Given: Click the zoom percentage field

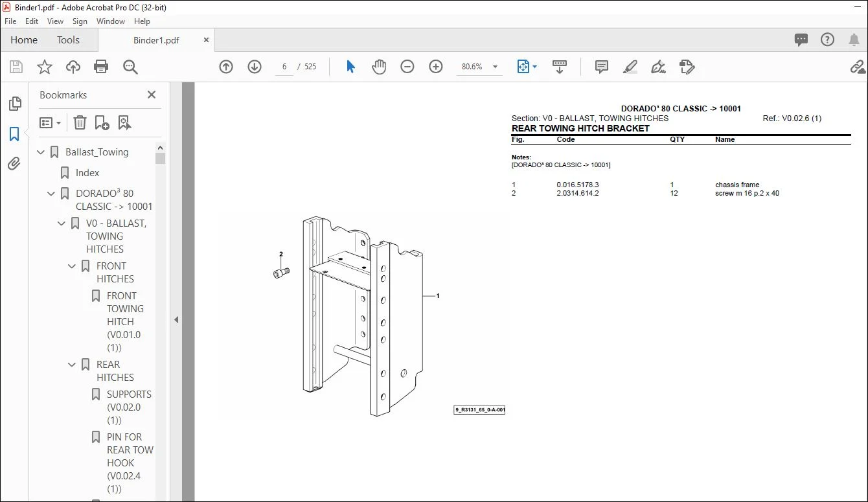Looking at the screenshot, I should click(472, 67).
